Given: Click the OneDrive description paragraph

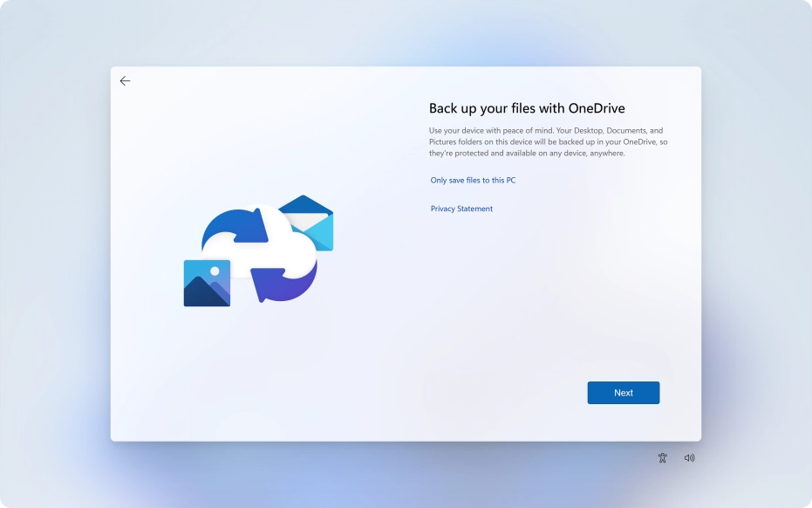Looking at the screenshot, I should coord(548,141).
